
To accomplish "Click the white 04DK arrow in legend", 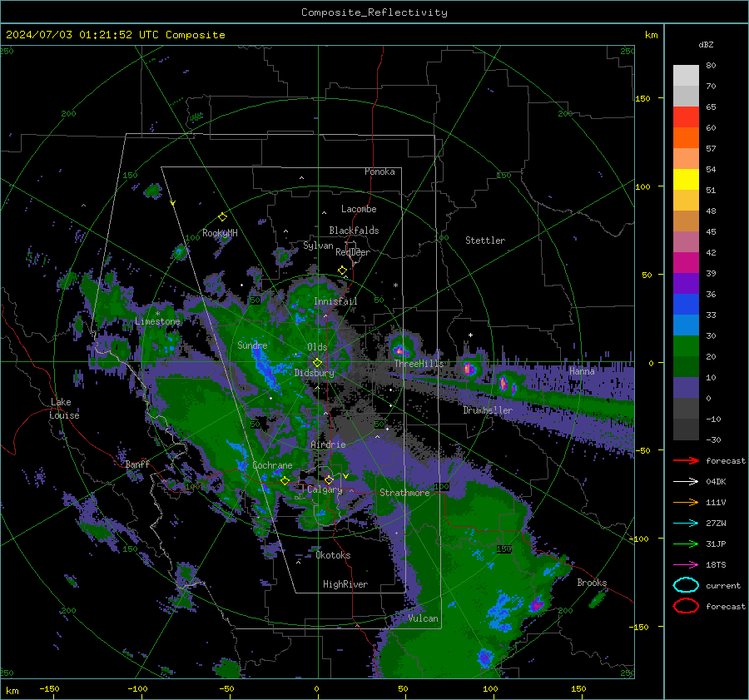I will [686, 482].
